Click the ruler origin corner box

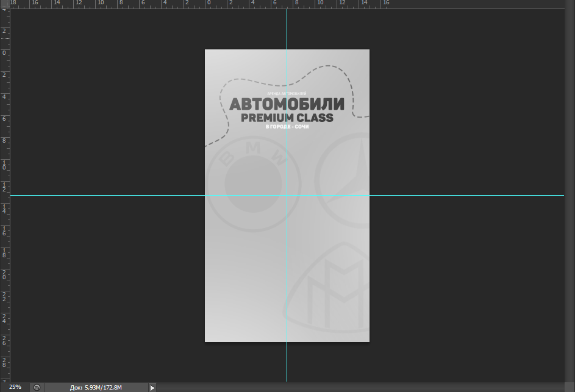[5, 4]
